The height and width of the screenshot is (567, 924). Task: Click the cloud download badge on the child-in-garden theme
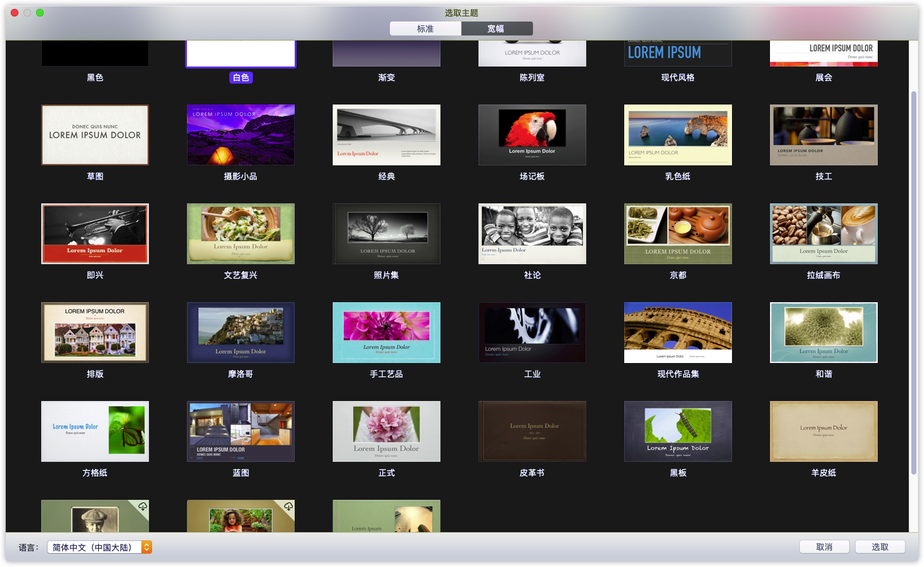point(288,506)
